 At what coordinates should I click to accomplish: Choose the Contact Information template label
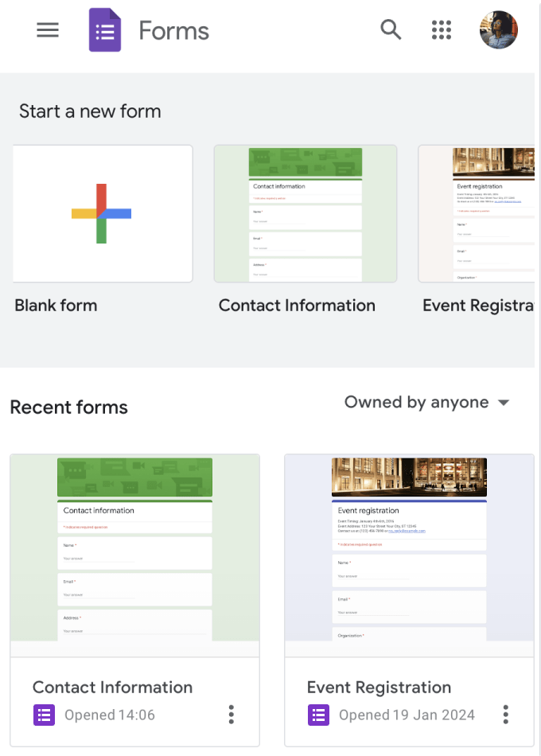tap(297, 306)
